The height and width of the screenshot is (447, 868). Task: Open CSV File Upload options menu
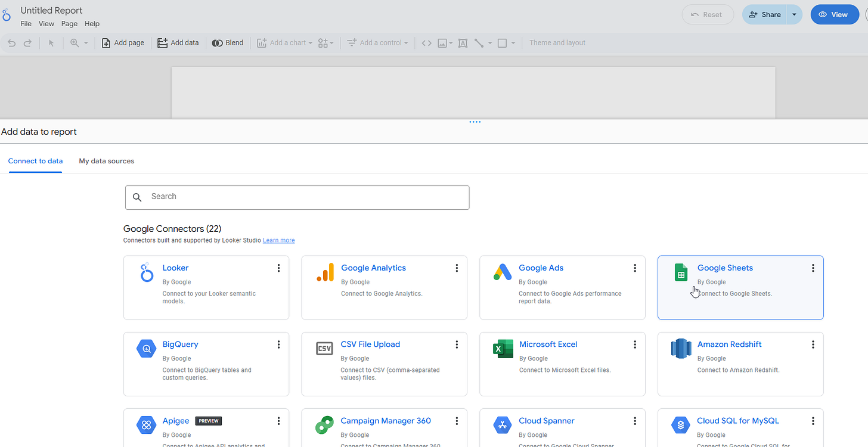457,344
